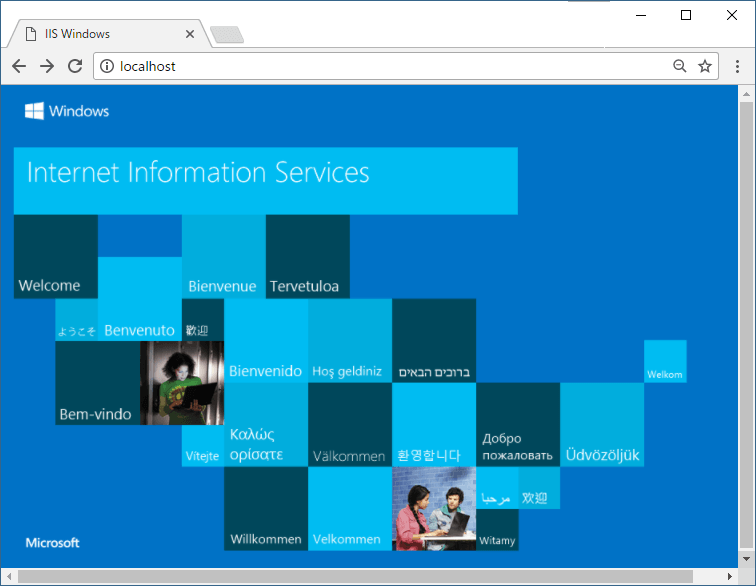This screenshot has width=756, height=586.
Task: Click the vertical scrollbar down arrow
Action: (745, 560)
